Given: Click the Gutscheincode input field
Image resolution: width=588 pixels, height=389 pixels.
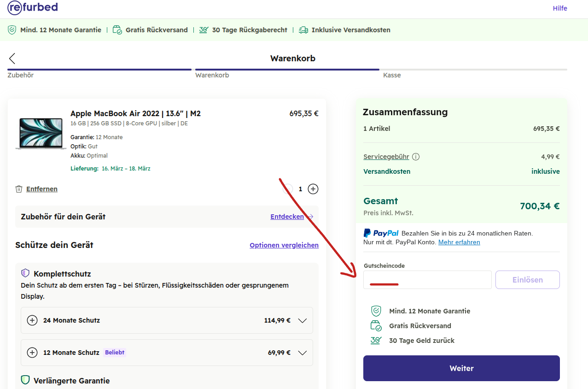Looking at the screenshot, I should 427,279.
